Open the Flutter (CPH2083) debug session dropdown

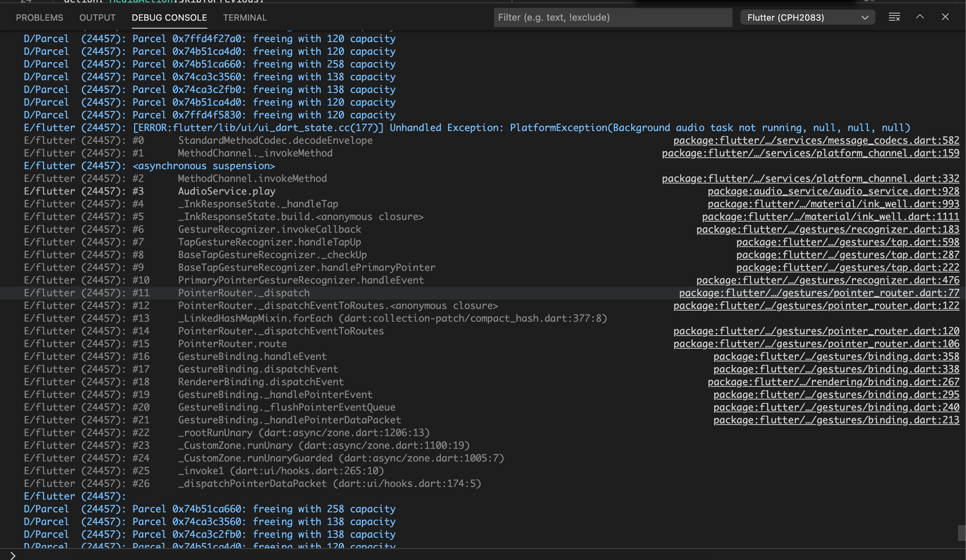pyautogui.click(x=807, y=17)
